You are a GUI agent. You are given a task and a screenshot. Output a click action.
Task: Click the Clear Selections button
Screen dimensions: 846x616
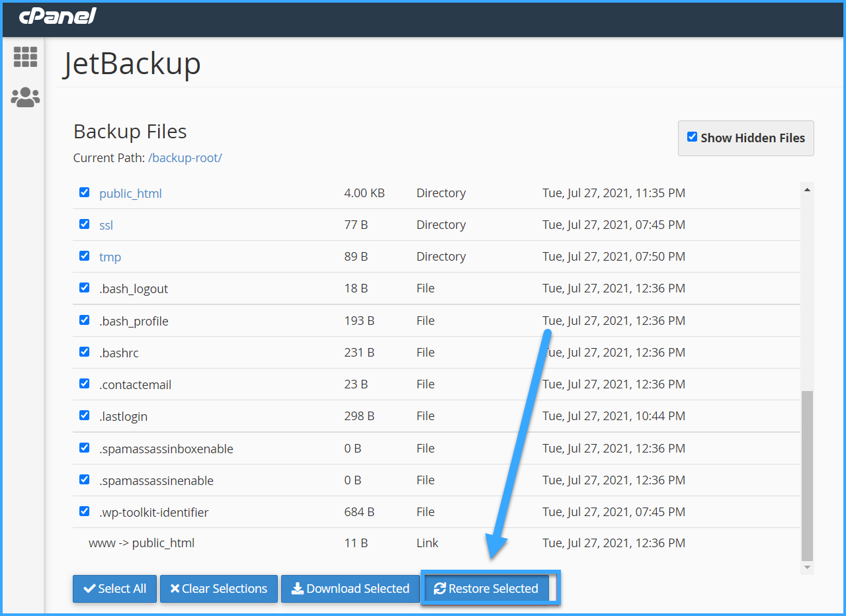218,588
